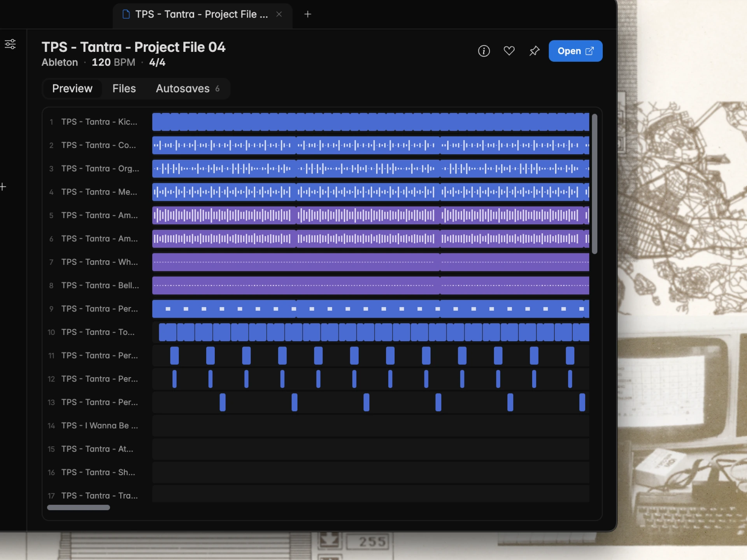
Task: Show project info via the info icon
Action: point(484,51)
